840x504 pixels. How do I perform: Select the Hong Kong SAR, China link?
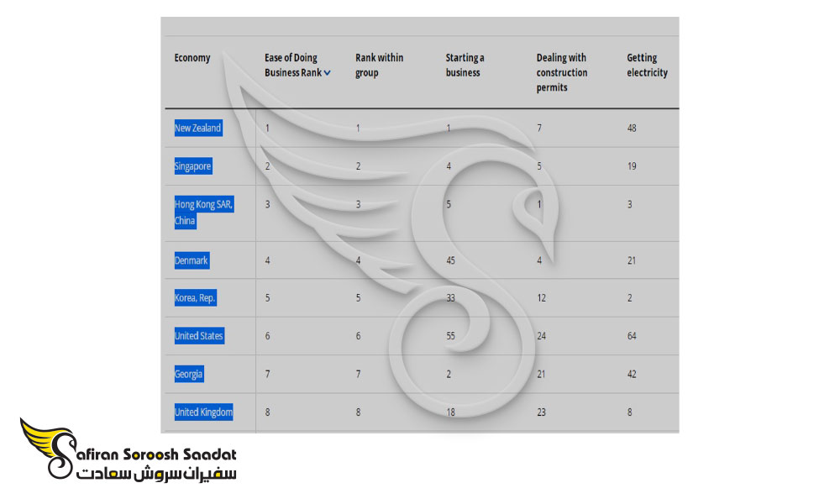[x=203, y=212]
